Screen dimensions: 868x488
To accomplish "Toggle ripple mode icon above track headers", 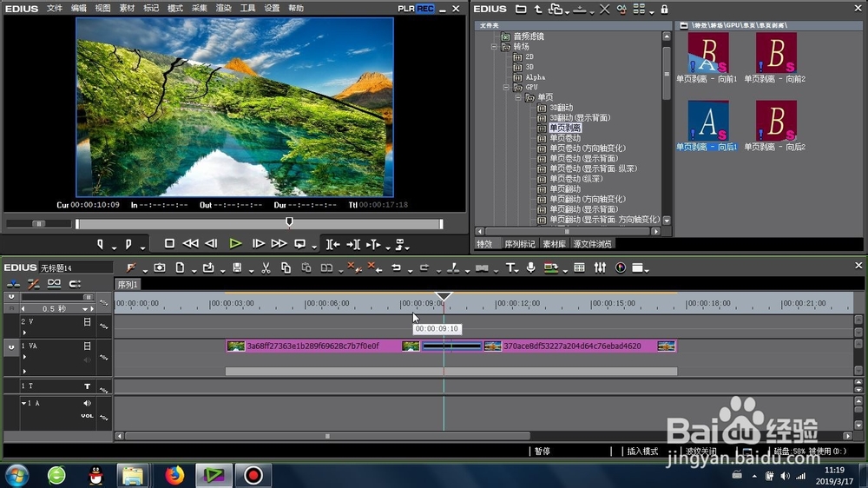I will coord(33,284).
